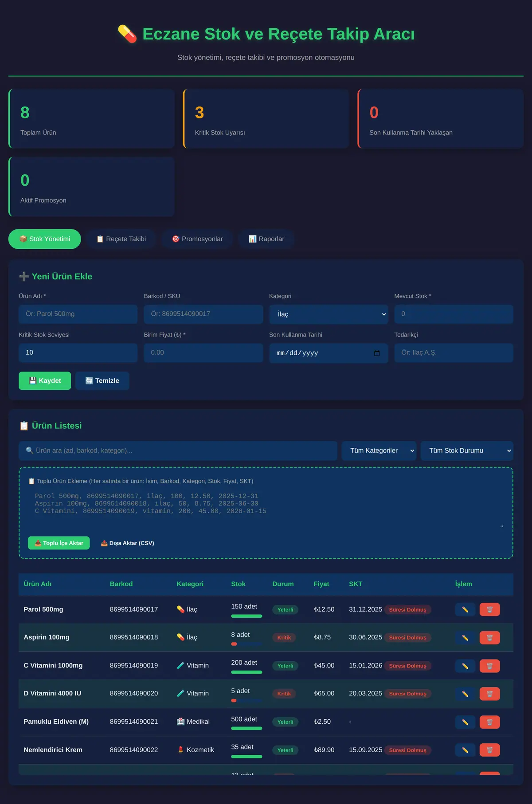Edit the Nemlendirici Krem row

(x=465, y=750)
